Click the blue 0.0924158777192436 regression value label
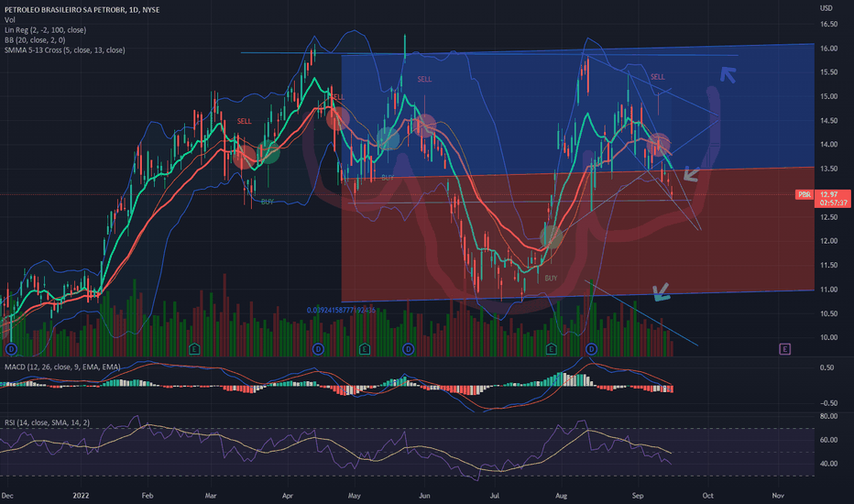Screen dimensions: 854x504 341,310
